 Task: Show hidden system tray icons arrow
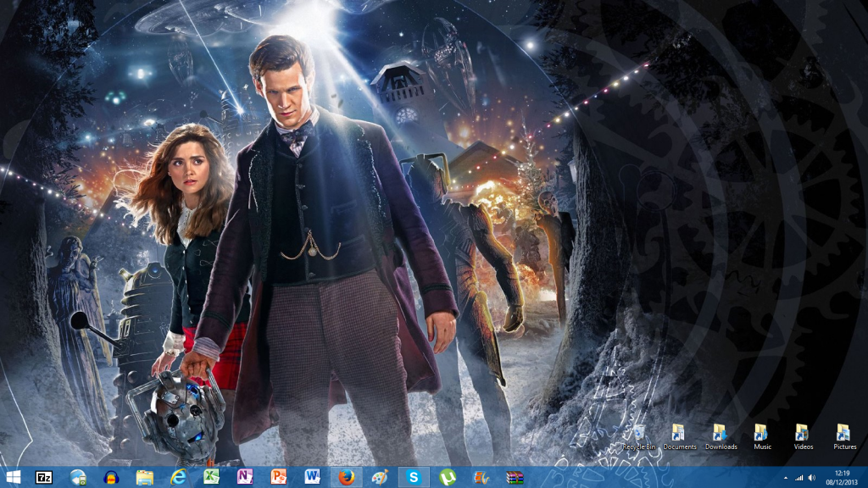tap(786, 478)
